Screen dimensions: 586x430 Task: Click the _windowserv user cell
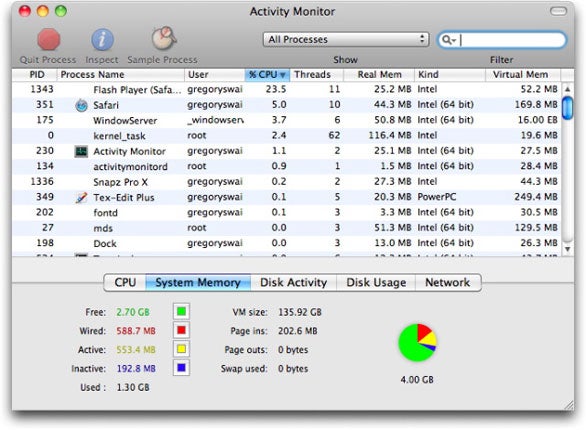(x=215, y=120)
